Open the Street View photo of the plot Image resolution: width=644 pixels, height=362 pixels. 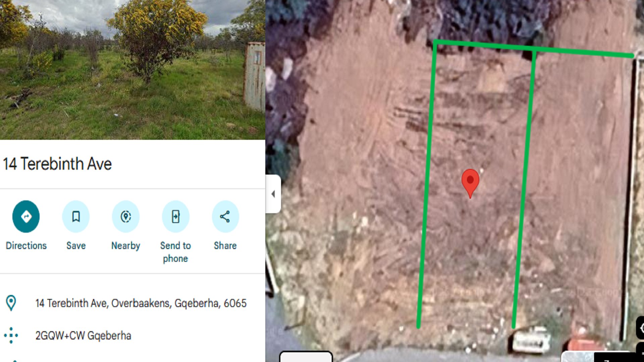pos(132,70)
